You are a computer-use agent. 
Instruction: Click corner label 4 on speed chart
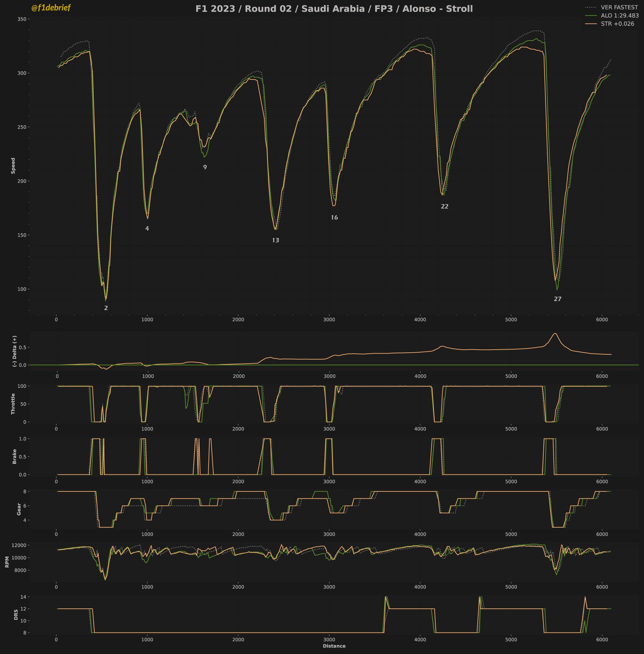pyautogui.click(x=147, y=229)
